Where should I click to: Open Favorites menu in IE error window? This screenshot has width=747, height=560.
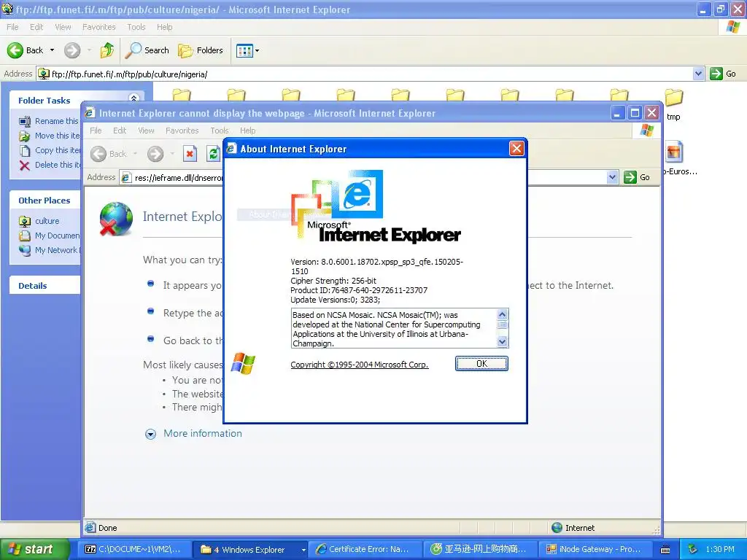coord(182,131)
